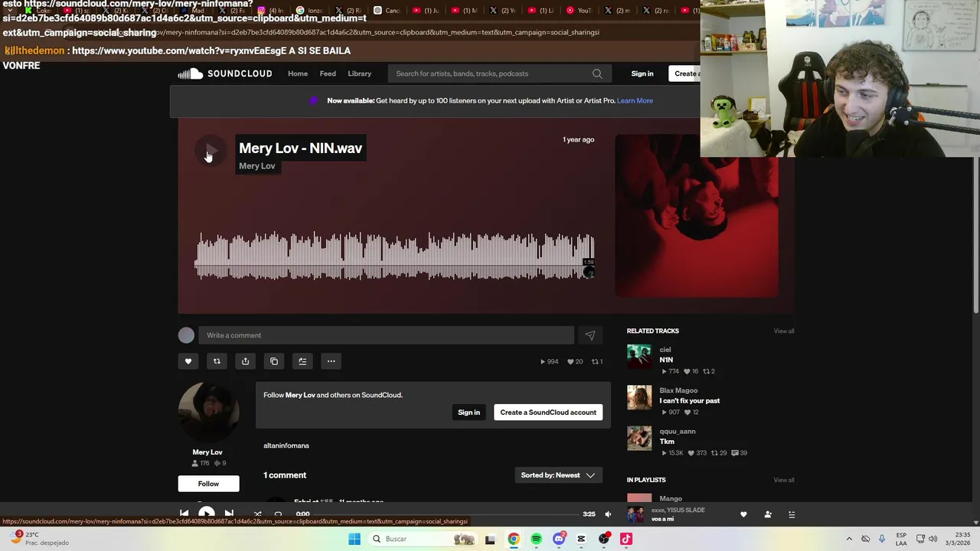Open the Learn More link in banner
The height and width of the screenshot is (551, 980).
[x=635, y=100]
